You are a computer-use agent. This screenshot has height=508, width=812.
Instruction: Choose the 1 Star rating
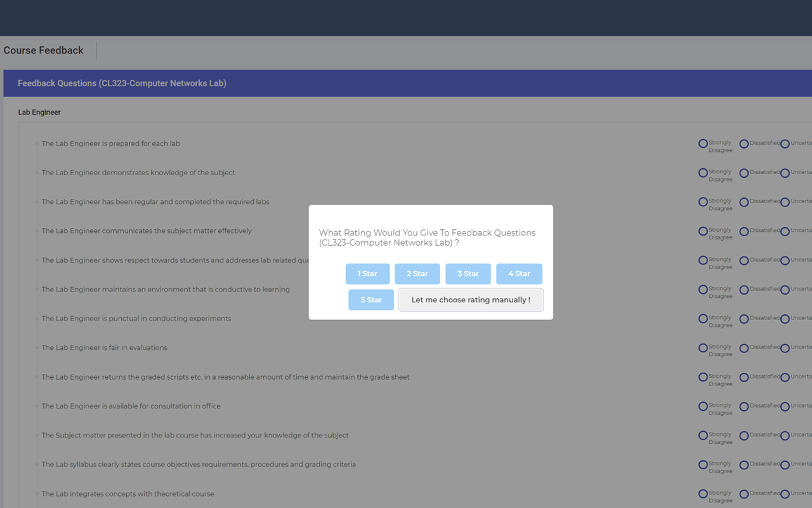[x=367, y=274]
